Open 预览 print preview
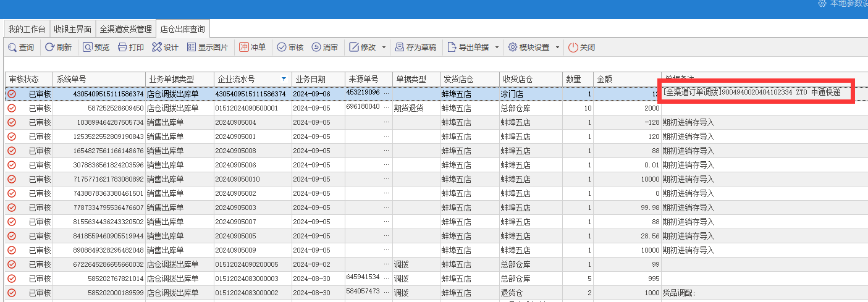The width and height of the screenshot is (868, 302). coord(96,47)
